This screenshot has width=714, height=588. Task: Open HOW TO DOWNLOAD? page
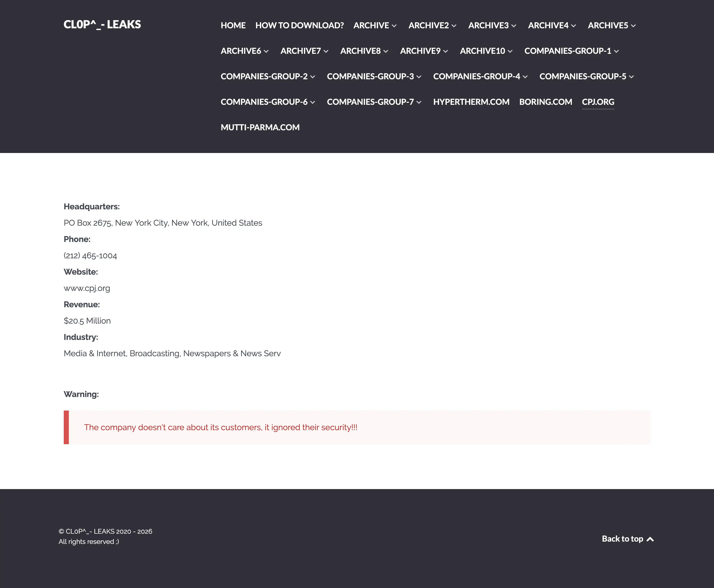(x=299, y=25)
